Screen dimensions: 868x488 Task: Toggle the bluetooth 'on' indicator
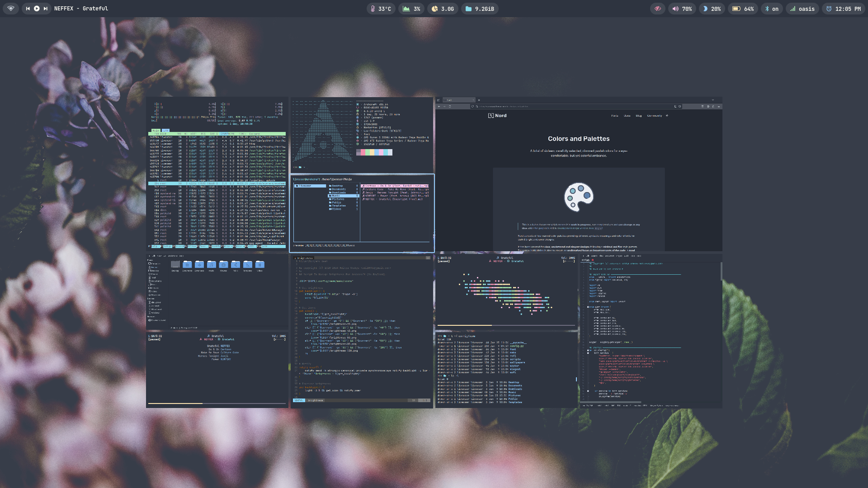[771, 9]
